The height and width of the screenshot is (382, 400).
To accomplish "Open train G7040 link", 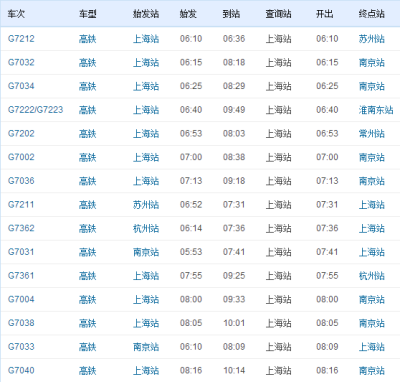I will pyautogui.click(x=21, y=370).
